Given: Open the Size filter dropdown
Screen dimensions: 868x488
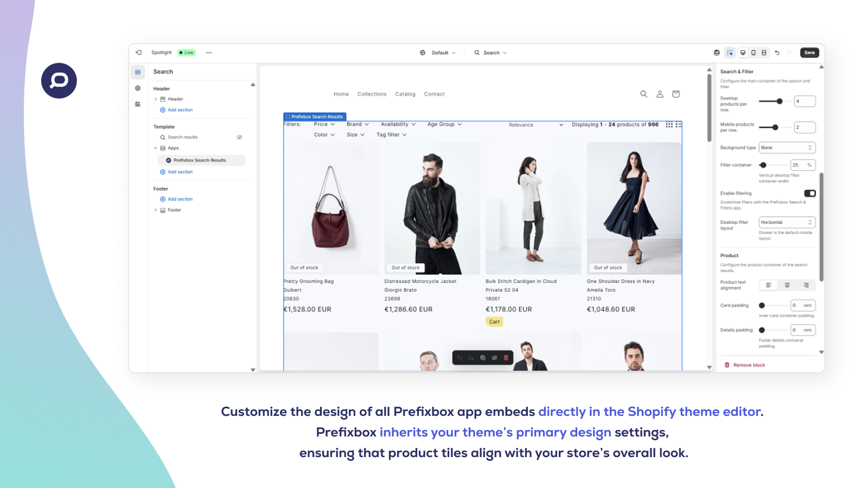Looking at the screenshot, I should (x=355, y=135).
